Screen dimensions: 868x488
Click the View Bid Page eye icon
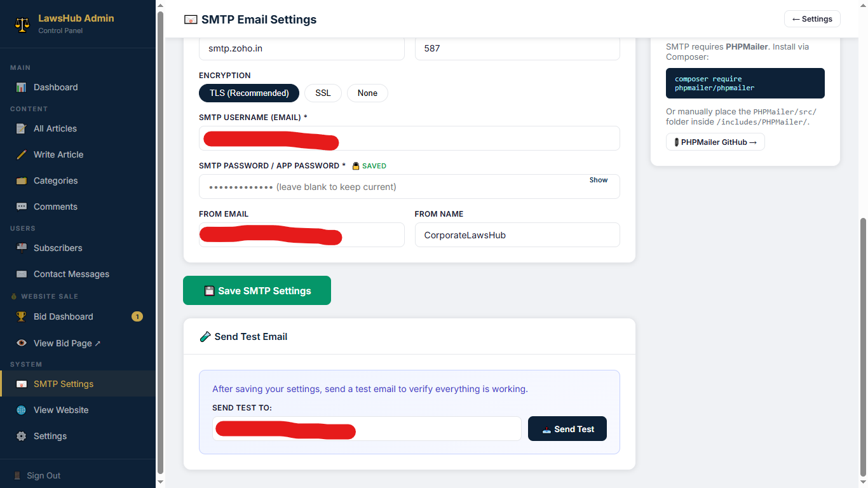(22, 343)
